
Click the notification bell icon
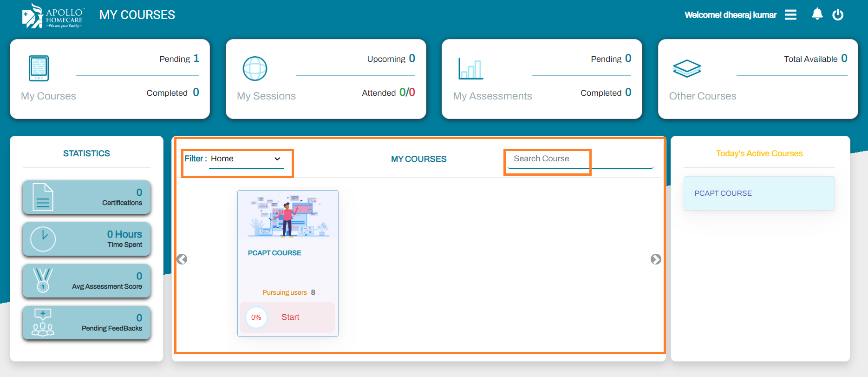pyautogui.click(x=817, y=14)
